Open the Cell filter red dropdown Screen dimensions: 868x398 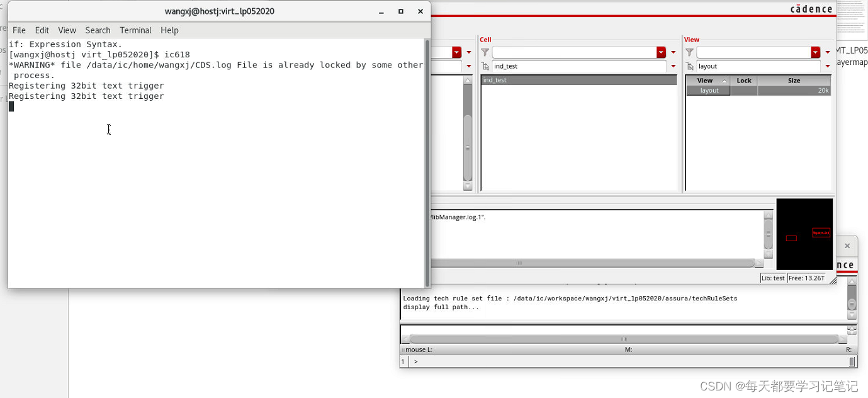coord(661,52)
